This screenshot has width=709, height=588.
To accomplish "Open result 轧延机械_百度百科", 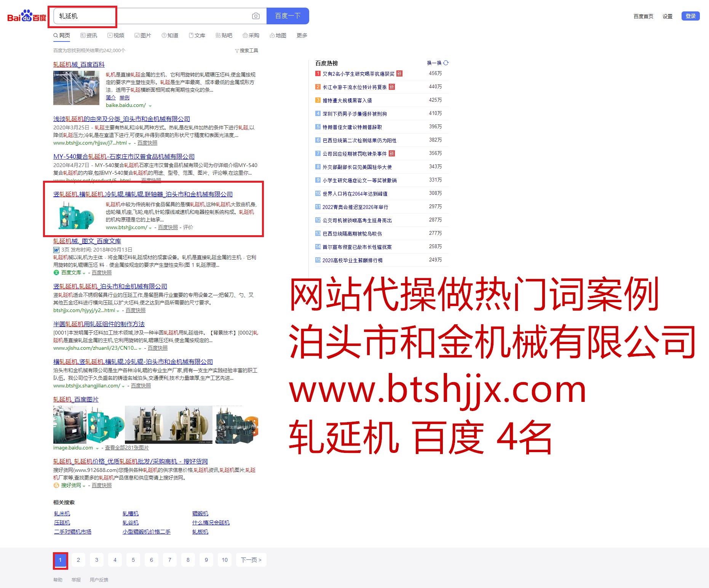I will [x=79, y=65].
